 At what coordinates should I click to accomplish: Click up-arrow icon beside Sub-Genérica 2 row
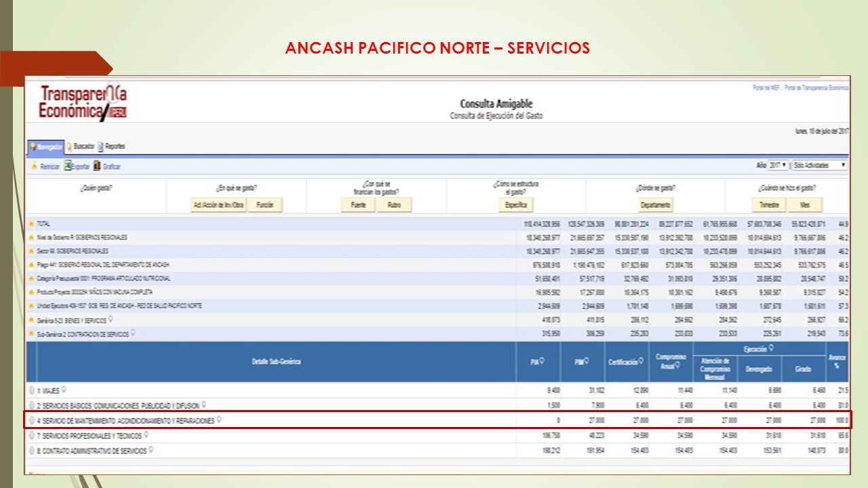pos(31,333)
